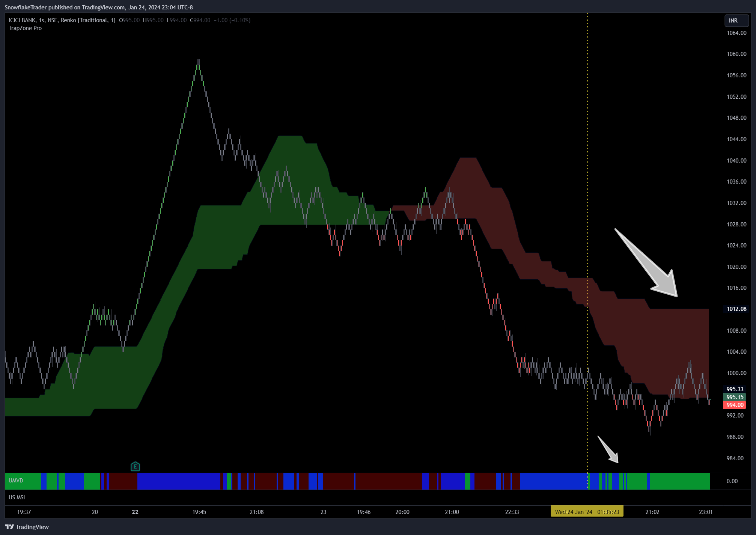The width and height of the screenshot is (756, 535).
Task: Click the TrapZone Pro indicator label
Action: click(x=25, y=28)
